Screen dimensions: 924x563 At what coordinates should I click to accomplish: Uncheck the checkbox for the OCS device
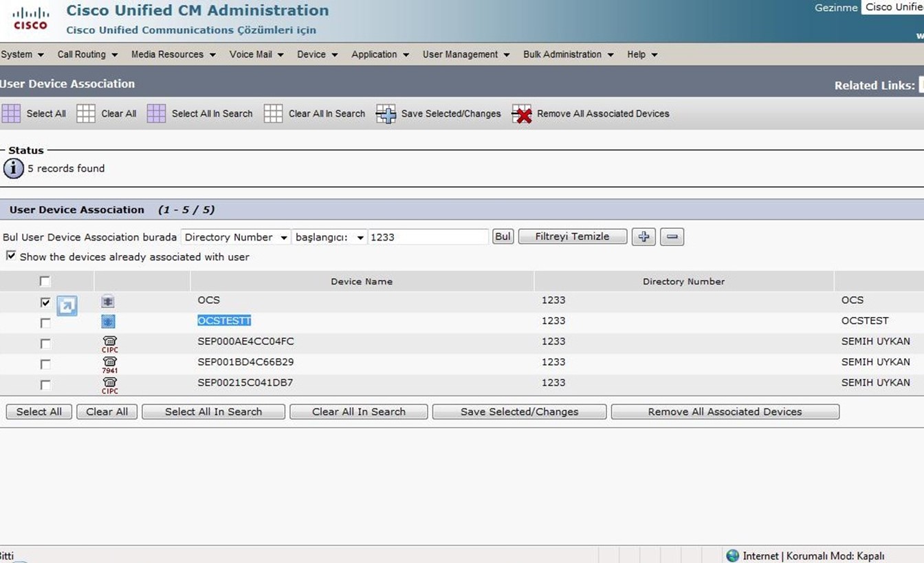45,302
